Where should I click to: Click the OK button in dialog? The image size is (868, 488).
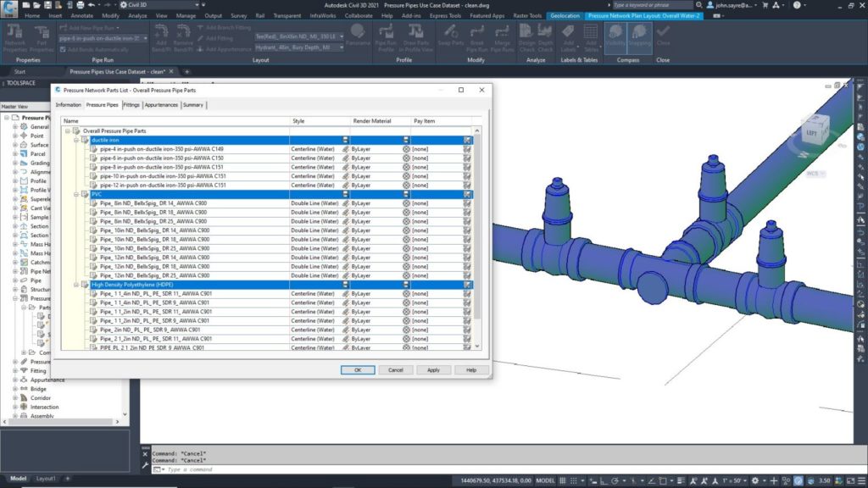coord(358,370)
